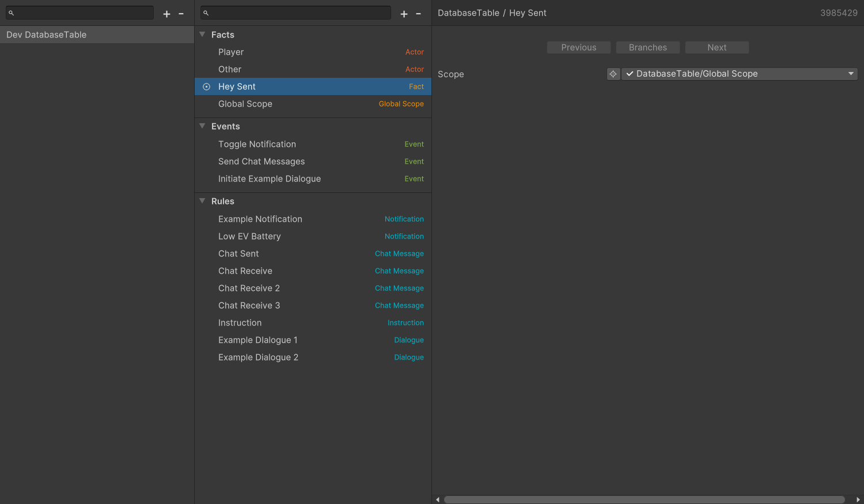The image size is (864, 504).
Task: Open Branches for Hey Sent
Action: (x=648, y=47)
